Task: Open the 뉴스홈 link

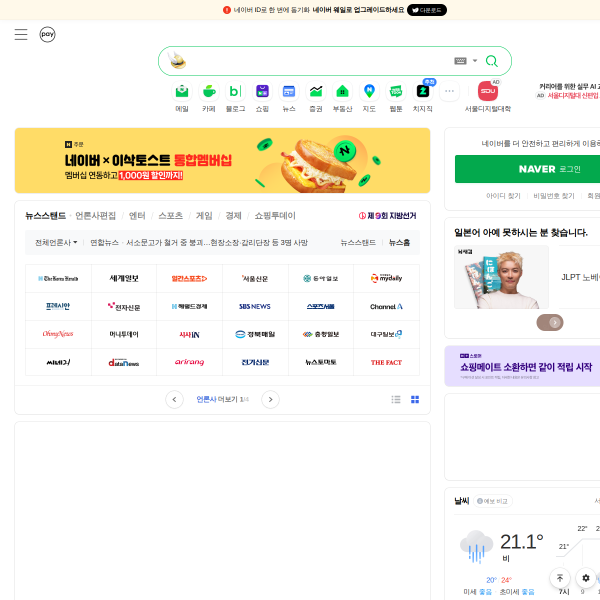Action: pyautogui.click(x=399, y=243)
